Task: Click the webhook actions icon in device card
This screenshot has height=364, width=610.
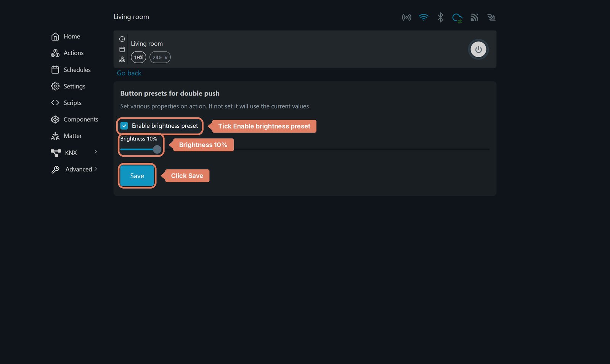Action: [x=122, y=59]
